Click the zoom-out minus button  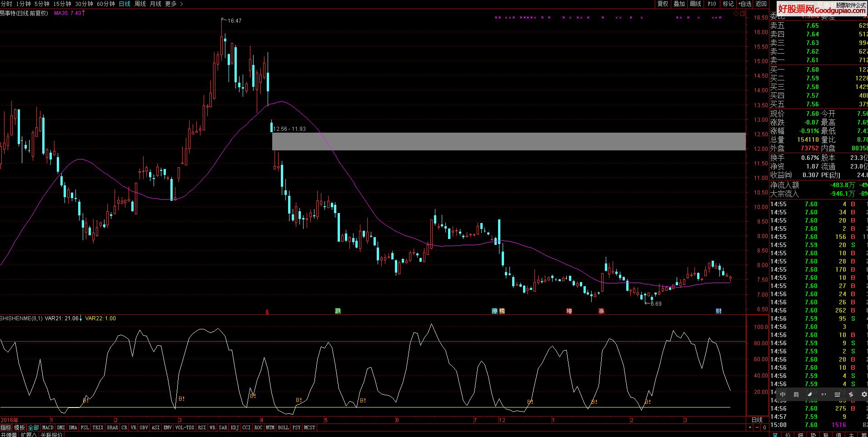click(758, 427)
